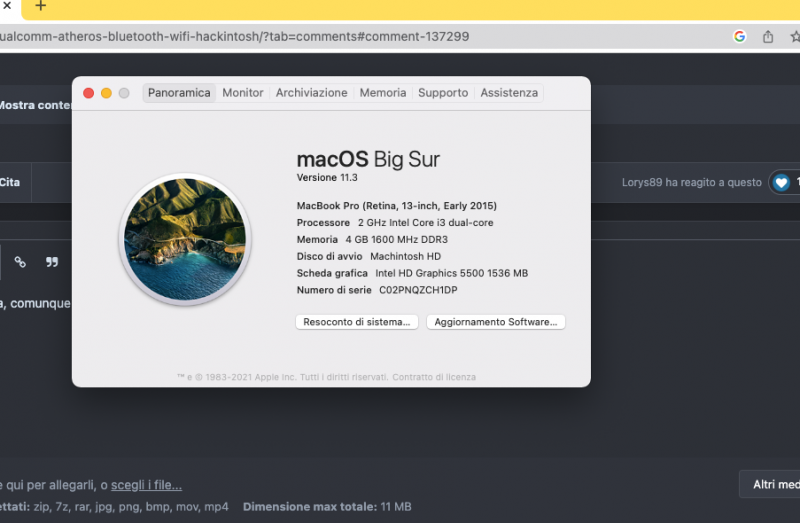
Task: Click the insert link icon in editor
Action: [x=20, y=262]
